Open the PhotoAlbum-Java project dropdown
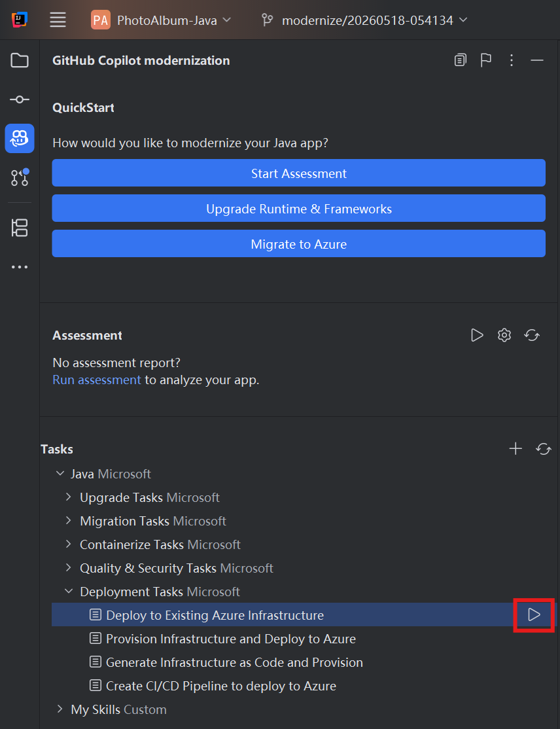The height and width of the screenshot is (729, 560). [x=161, y=20]
